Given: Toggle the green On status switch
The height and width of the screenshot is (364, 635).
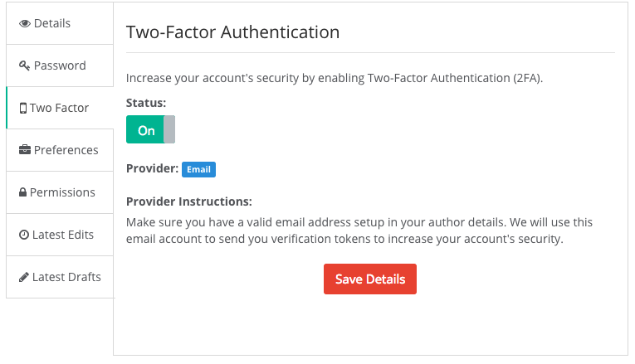Looking at the screenshot, I should [x=146, y=130].
